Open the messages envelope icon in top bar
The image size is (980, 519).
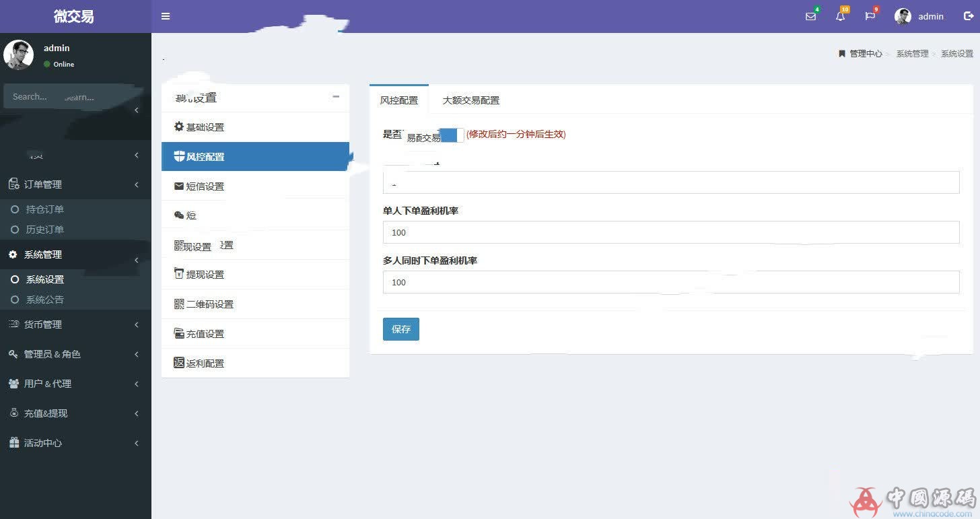(x=810, y=16)
